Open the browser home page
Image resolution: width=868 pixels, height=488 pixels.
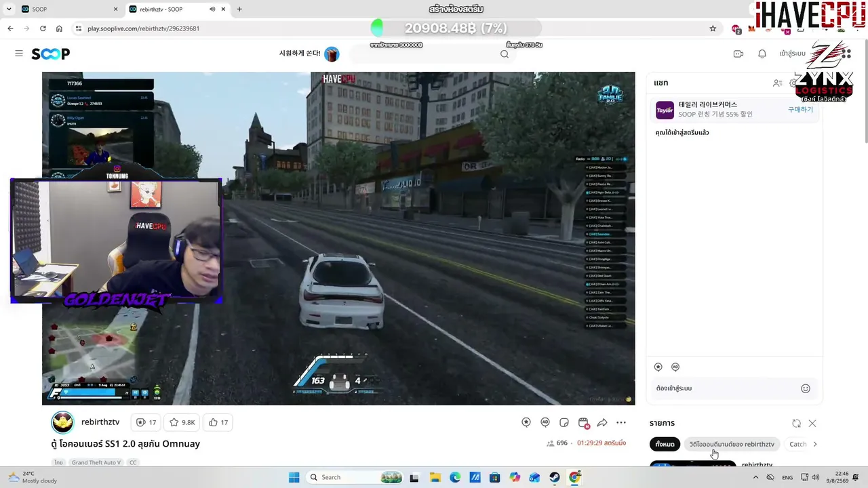[x=59, y=28]
